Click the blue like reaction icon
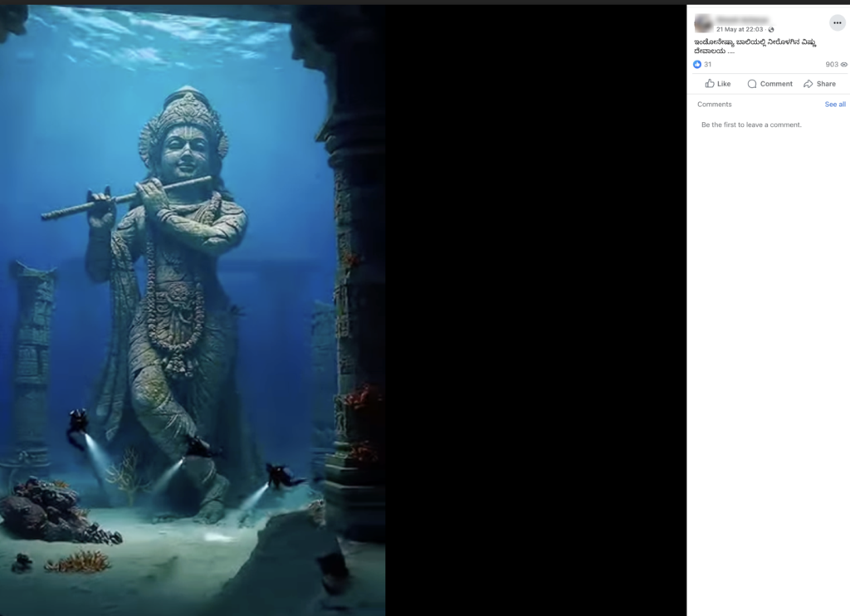 (697, 65)
